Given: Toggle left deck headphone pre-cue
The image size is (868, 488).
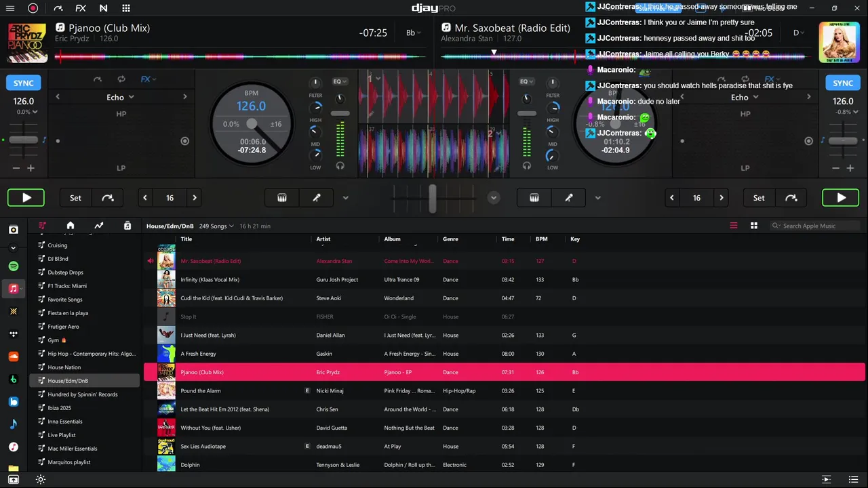Looking at the screenshot, I should pyautogui.click(x=340, y=165).
